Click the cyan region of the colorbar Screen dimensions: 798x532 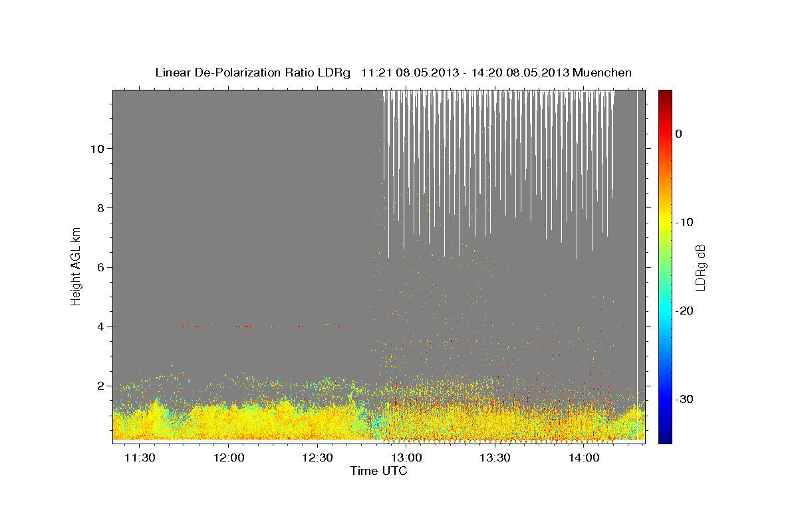(665, 311)
